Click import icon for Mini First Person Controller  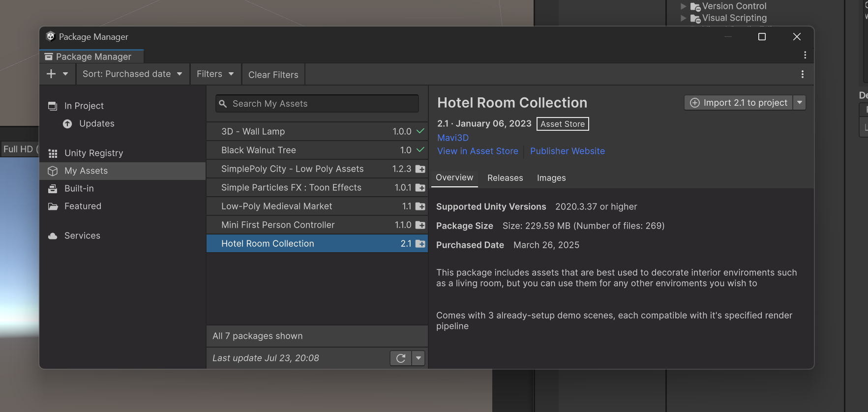(420, 225)
